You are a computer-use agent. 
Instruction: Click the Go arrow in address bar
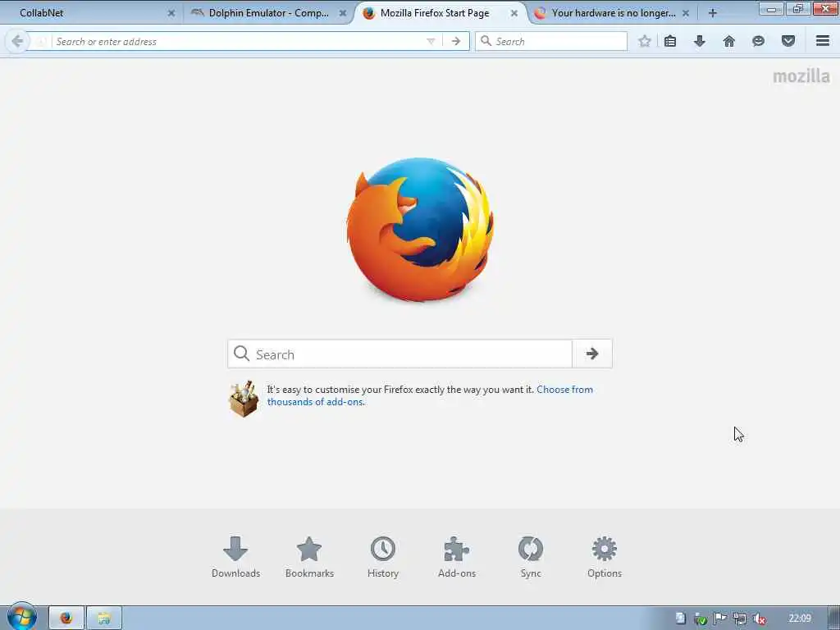(x=456, y=41)
